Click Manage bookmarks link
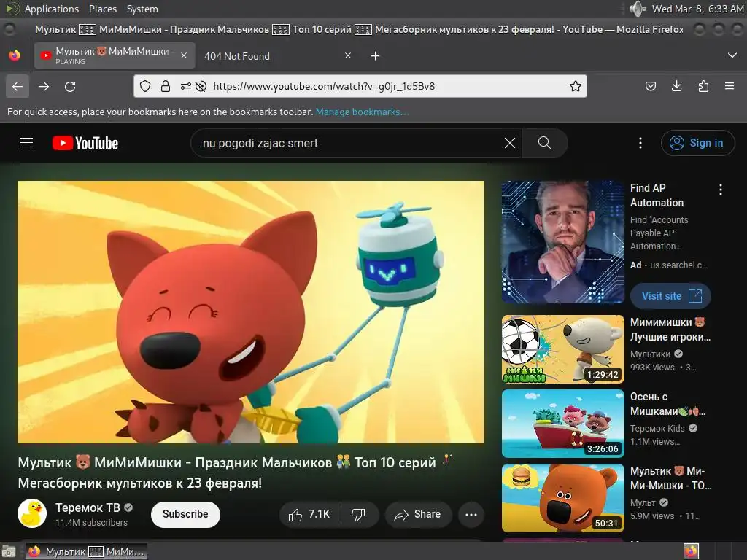This screenshot has width=747, height=560. click(362, 112)
